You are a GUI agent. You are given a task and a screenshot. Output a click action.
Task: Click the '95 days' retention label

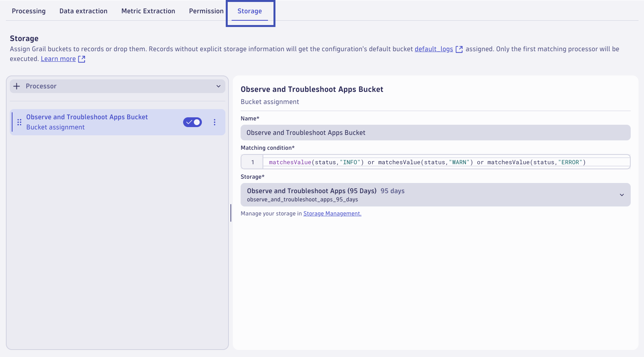[x=392, y=191]
